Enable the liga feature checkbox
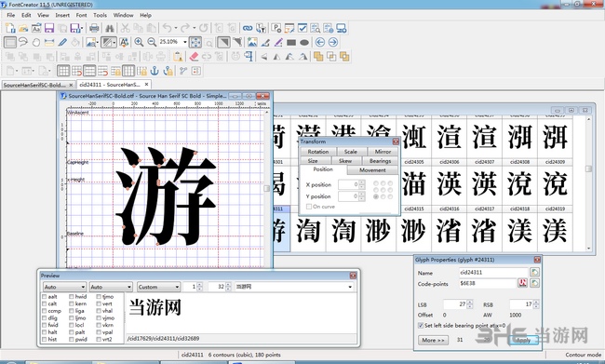 coord(72,311)
